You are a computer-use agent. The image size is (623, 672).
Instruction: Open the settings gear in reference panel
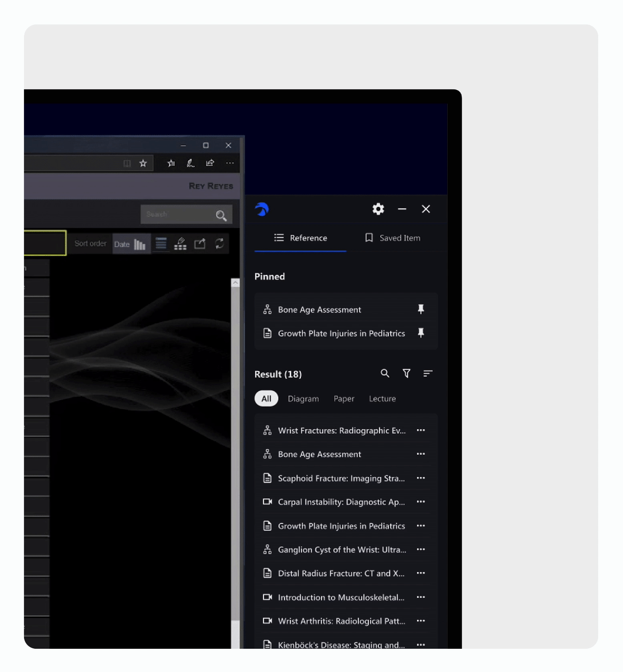point(378,209)
